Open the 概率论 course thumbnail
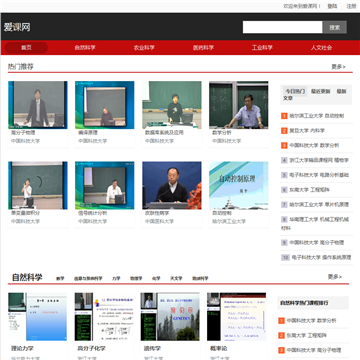 pyautogui.click(x=237, y=317)
